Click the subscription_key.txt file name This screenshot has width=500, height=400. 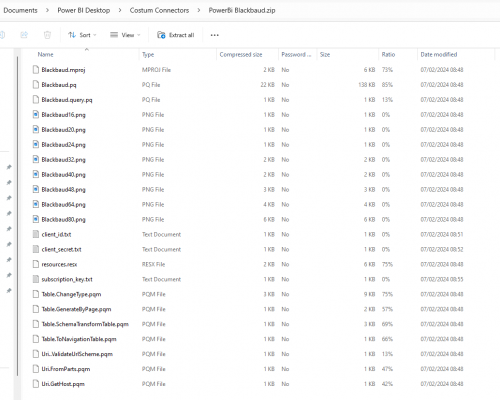[x=67, y=279]
